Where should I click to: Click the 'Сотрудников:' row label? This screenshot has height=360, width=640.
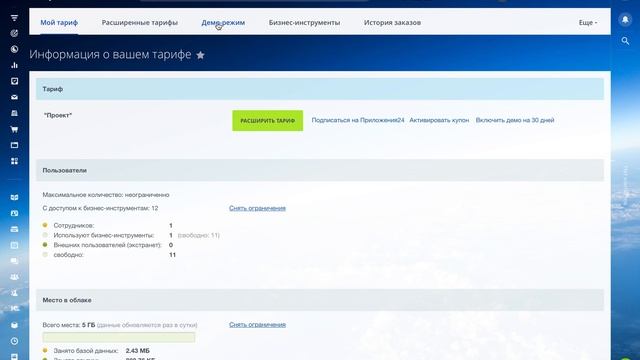pyautogui.click(x=74, y=226)
